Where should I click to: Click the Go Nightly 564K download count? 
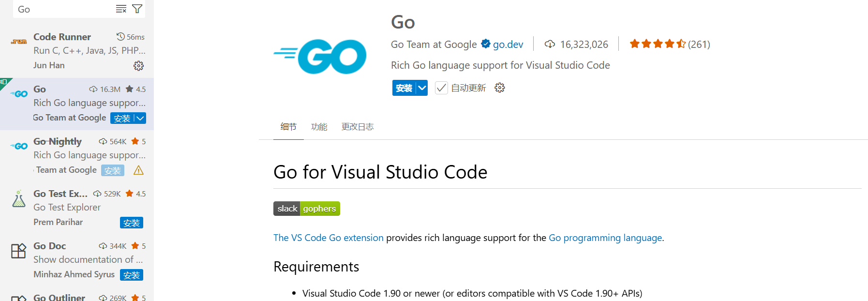click(x=118, y=141)
